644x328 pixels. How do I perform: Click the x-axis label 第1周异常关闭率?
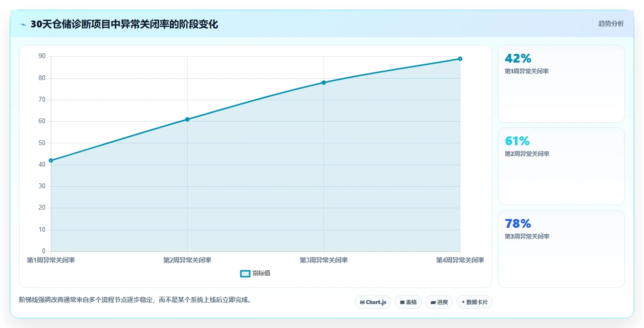coord(51,260)
